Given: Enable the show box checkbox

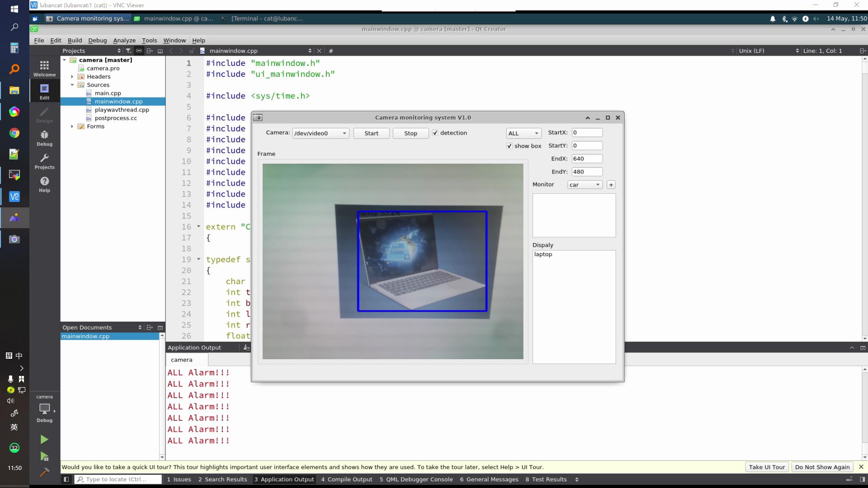Looking at the screenshot, I should pyautogui.click(x=509, y=146).
